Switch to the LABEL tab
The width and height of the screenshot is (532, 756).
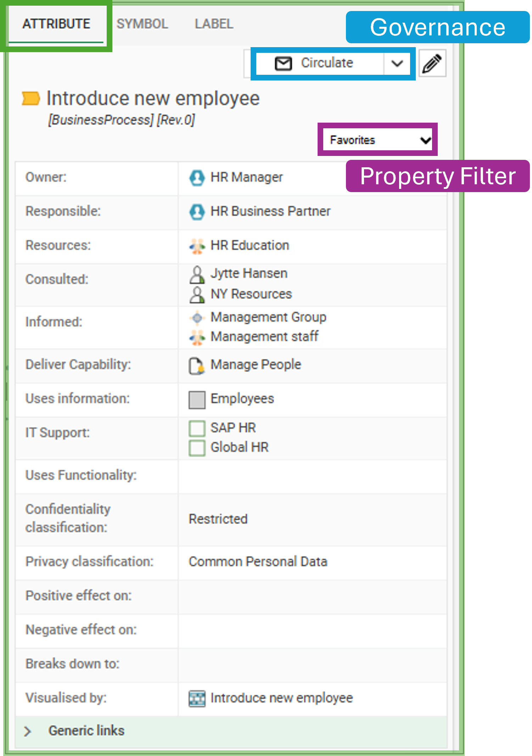pos(213,24)
